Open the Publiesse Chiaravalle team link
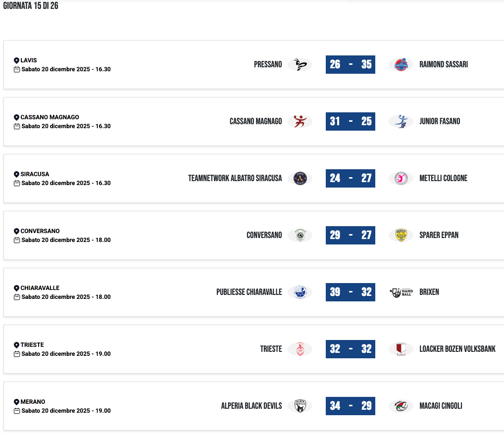Image resolution: width=504 pixels, height=434 pixels. pos(249,292)
